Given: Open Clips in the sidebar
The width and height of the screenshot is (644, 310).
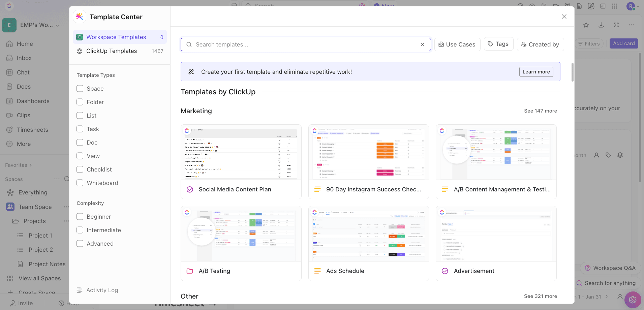Looking at the screenshot, I should tap(19, 115).
